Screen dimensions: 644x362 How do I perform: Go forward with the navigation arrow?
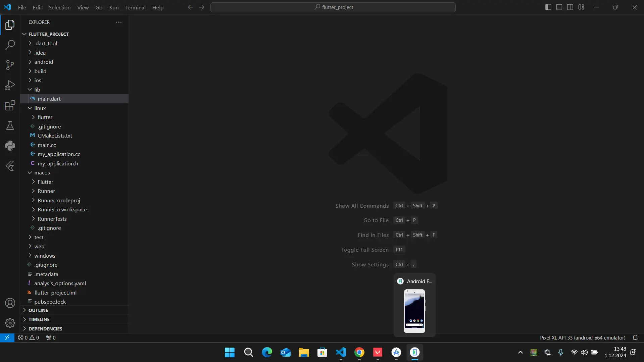click(202, 7)
